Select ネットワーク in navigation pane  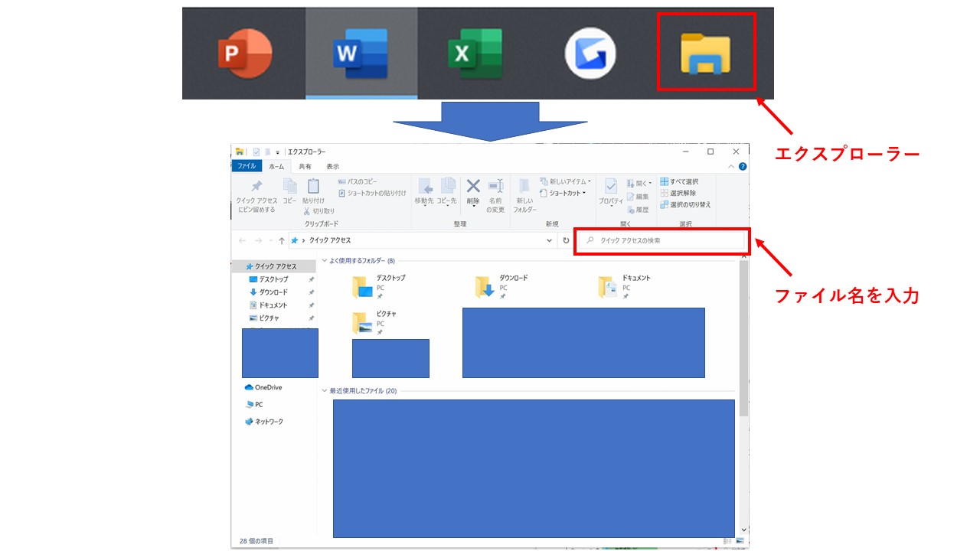tap(264, 422)
